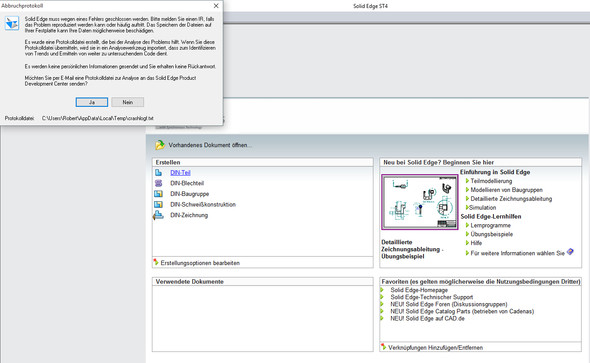Click the arrow beside Detaillierte Zeichnungsableitung
This screenshot has width=590, height=363.
pyautogui.click(x=467, y=199)
